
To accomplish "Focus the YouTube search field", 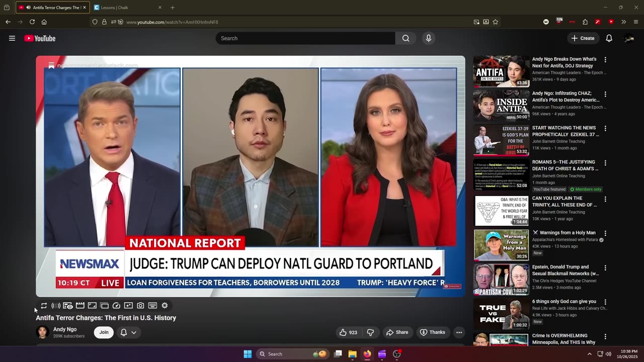I will point(305,38).
